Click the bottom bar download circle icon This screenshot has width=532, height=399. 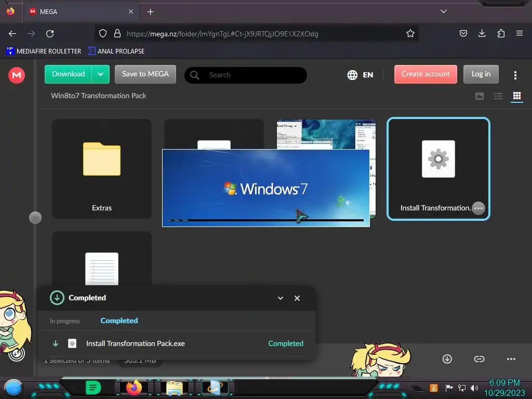[x=447, y=359]
